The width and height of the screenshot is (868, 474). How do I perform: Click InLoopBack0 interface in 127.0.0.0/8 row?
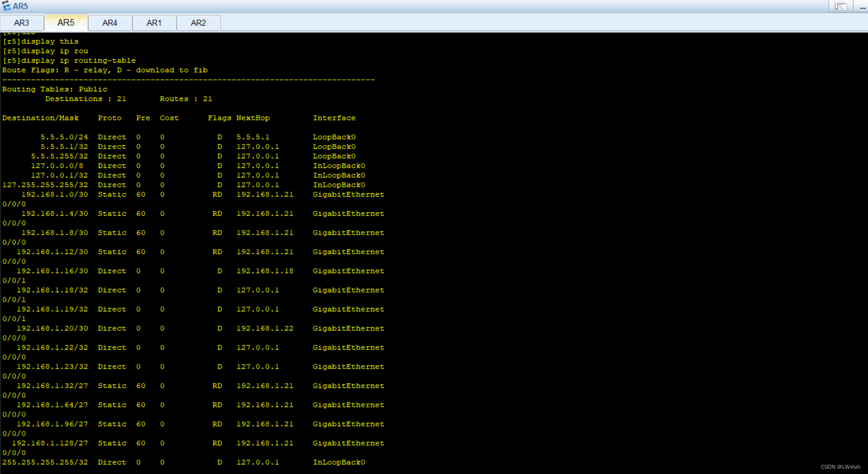coord(339,166)
